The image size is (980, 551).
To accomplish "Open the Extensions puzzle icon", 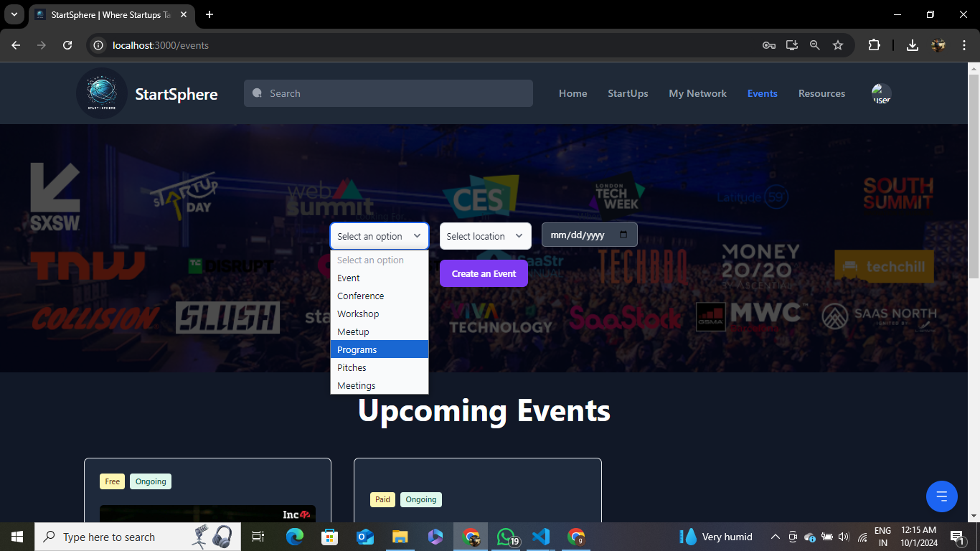I will click(x=874, y=45).
